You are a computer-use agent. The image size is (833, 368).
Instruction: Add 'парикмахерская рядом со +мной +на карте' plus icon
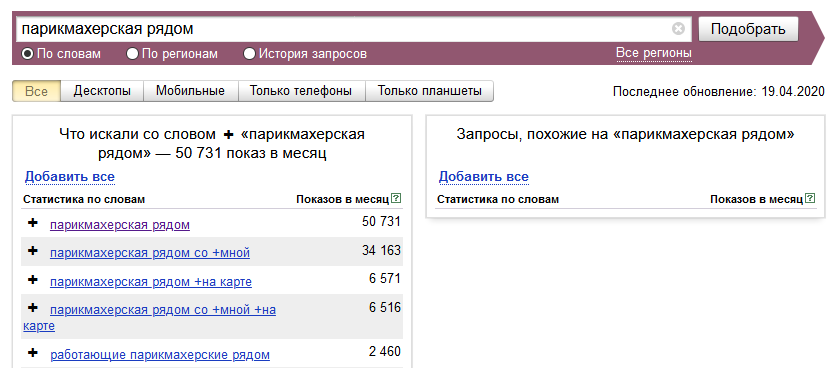[33, 307]
